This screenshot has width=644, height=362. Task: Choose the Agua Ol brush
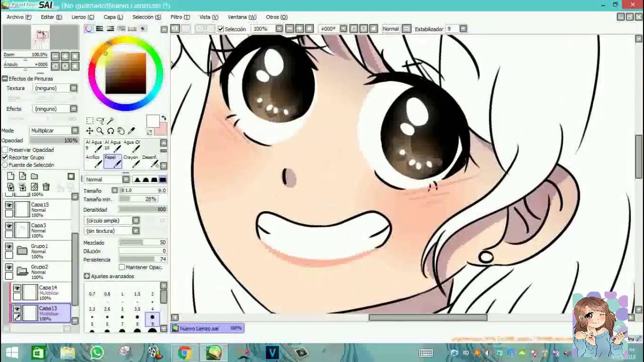(131, 146)
